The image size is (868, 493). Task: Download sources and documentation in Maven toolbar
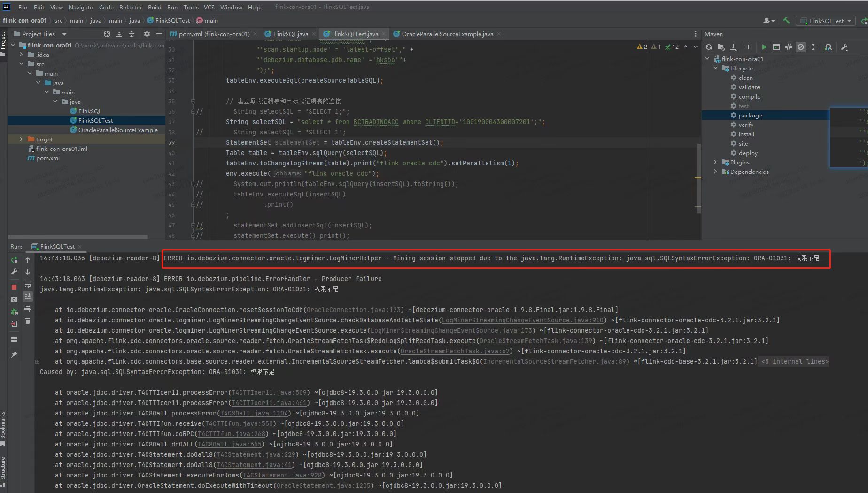point(734,47)
